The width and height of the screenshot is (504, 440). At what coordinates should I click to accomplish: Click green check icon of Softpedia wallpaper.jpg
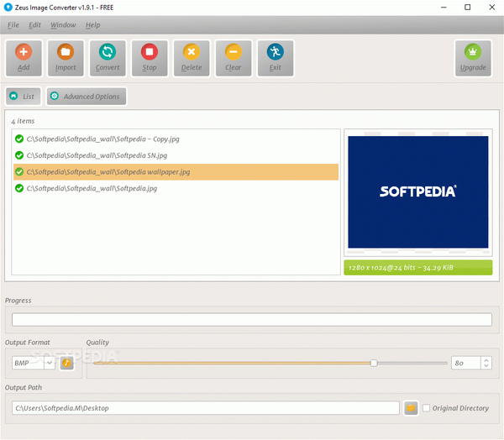pyautogui.click(x=19, y=172)
